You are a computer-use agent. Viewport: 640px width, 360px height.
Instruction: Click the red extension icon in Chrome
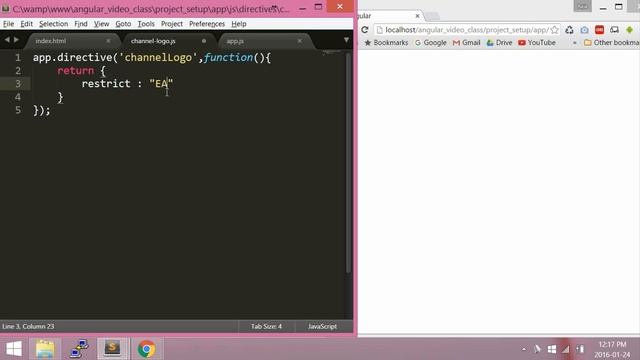599,30
